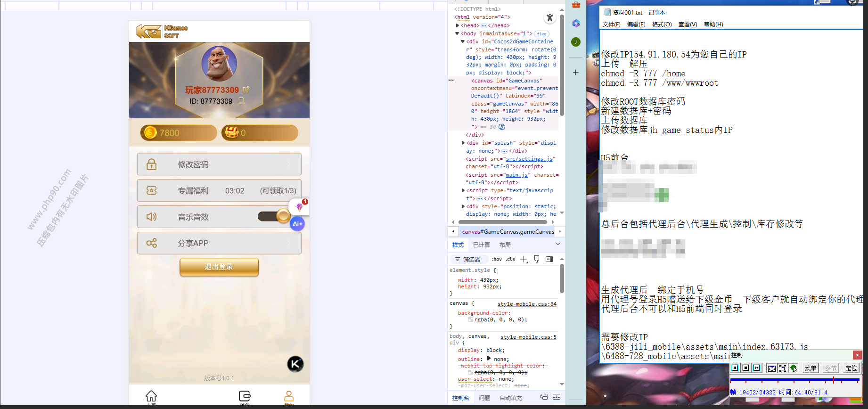Open the src/settings.js script link
Viewport: 868px width, 409px height.
tap(529, 159)
